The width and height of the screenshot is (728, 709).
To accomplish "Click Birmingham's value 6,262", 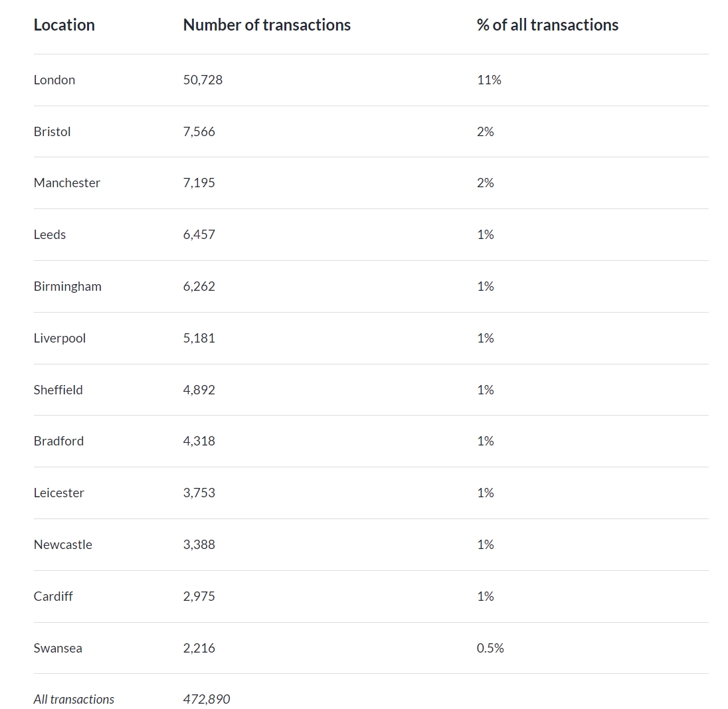I will (x=199, y=286).
